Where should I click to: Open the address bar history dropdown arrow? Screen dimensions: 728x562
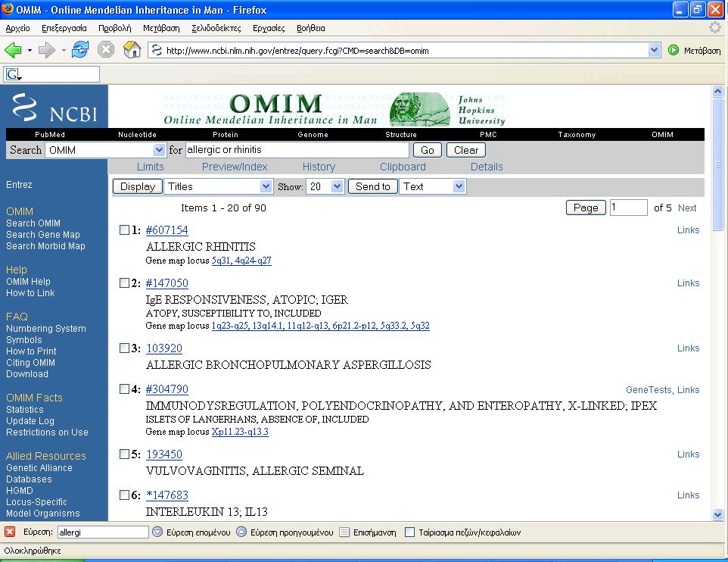pyautogui.click(x=654, y=50)
